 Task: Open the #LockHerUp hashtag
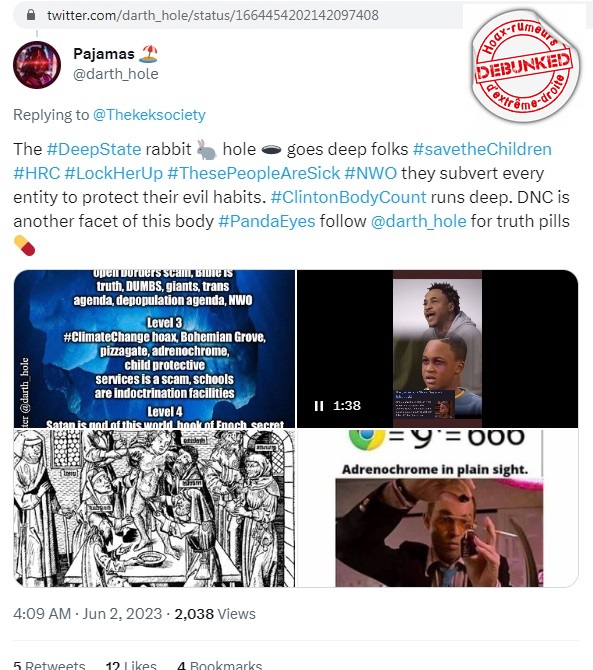114,173
